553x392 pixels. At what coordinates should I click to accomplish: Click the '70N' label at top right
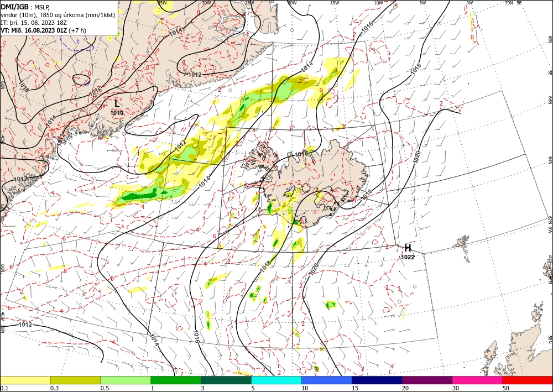[x=509, y=3]
